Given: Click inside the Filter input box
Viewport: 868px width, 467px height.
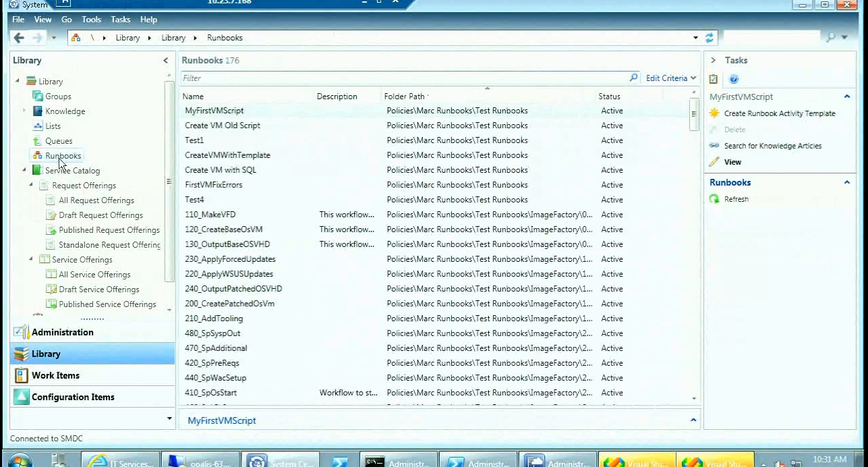Looking at the screenshot, I should click(405, 78).
